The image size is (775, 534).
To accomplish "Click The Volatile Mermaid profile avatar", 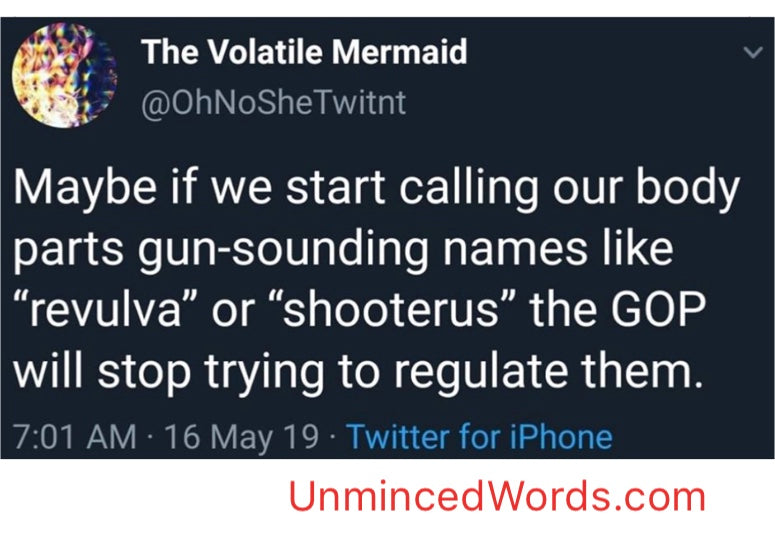I will click(x=62, y=78).
